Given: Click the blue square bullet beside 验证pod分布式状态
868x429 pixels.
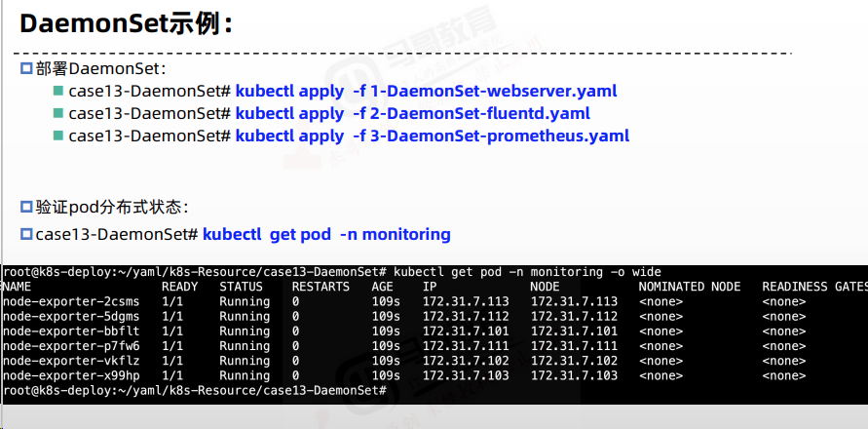Looking at the screenshot, I should (x=26, y=208).
